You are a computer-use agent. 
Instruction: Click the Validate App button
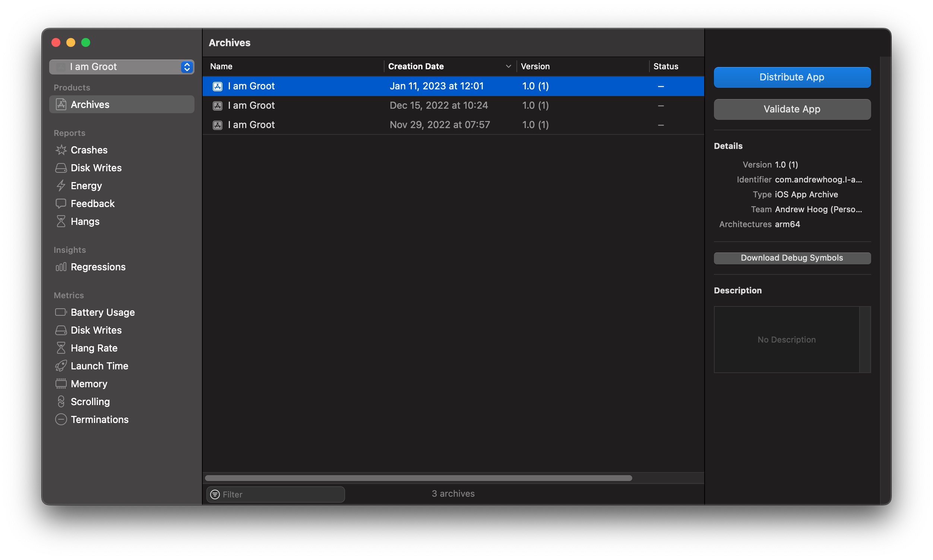pyautogui.click(x=792, y=109)
